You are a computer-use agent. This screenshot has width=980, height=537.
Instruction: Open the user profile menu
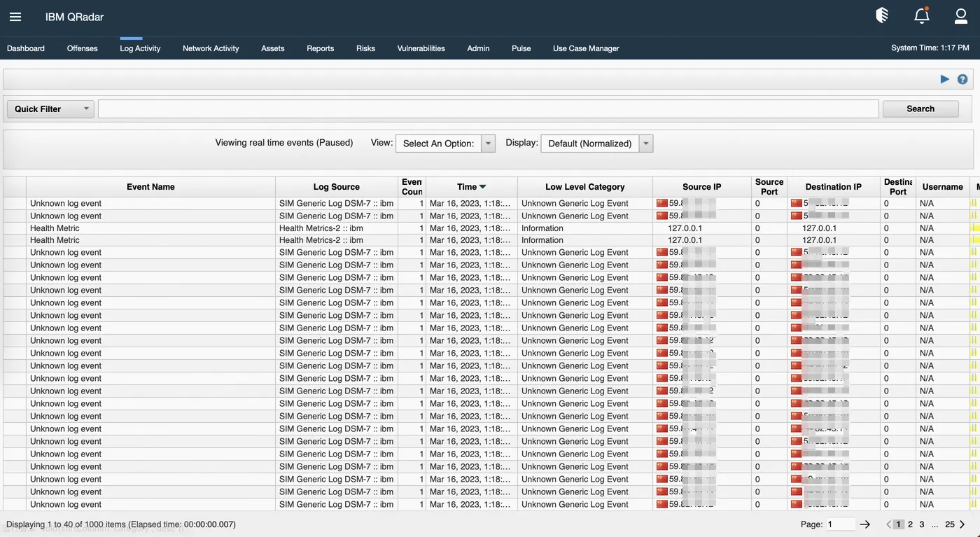coord(961,16)
